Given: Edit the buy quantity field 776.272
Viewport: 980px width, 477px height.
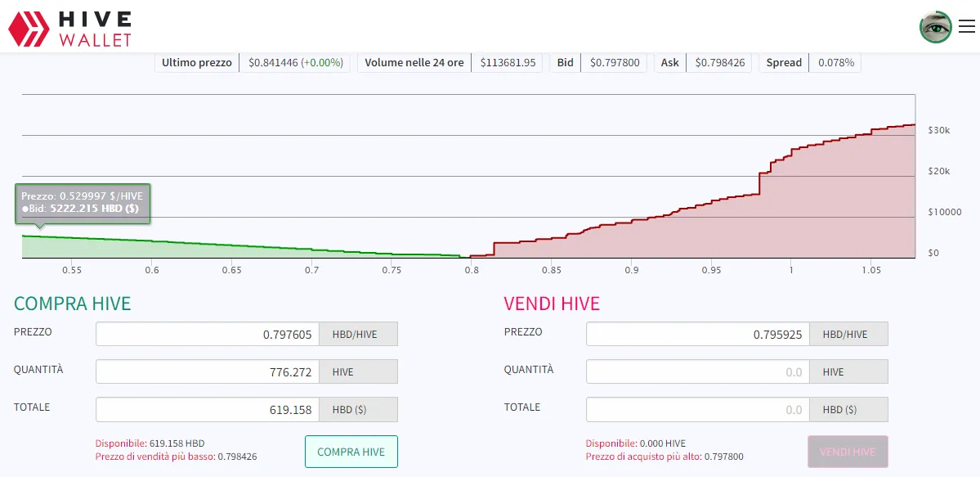Looking at the screenshot, I should point(208,371).
